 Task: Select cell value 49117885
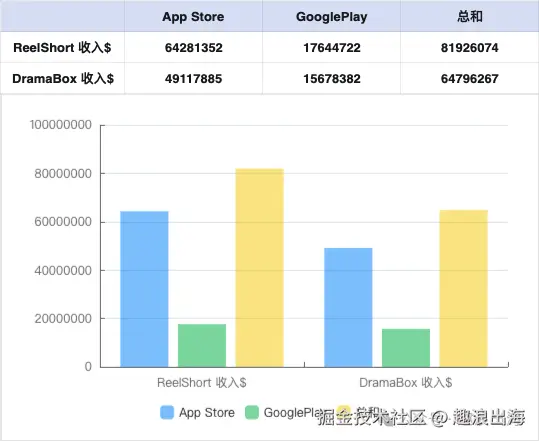coord(194,79)
